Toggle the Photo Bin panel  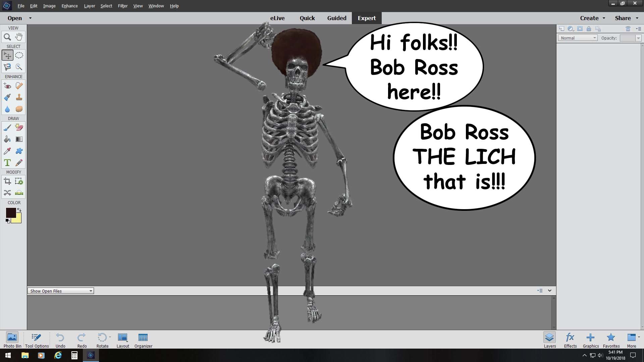[x=12, y=340]
